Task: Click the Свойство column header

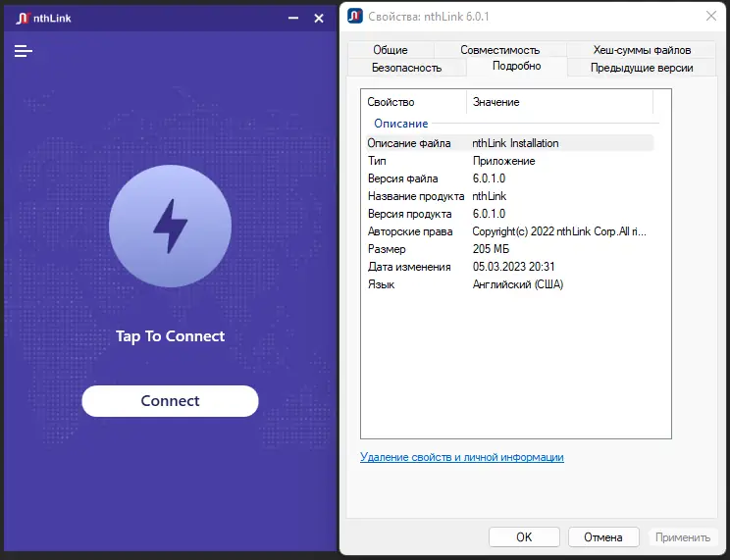Action: [x=414, y=102]
